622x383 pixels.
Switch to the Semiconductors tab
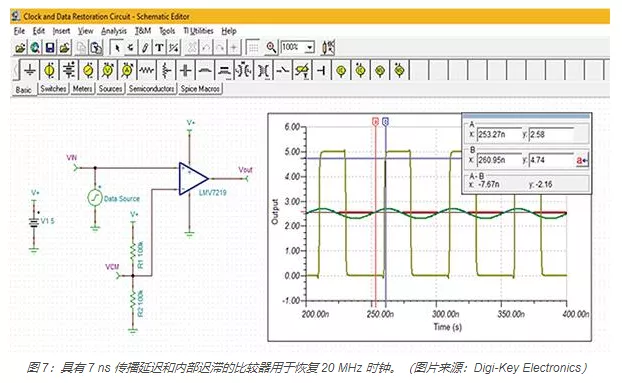(152, 89)
